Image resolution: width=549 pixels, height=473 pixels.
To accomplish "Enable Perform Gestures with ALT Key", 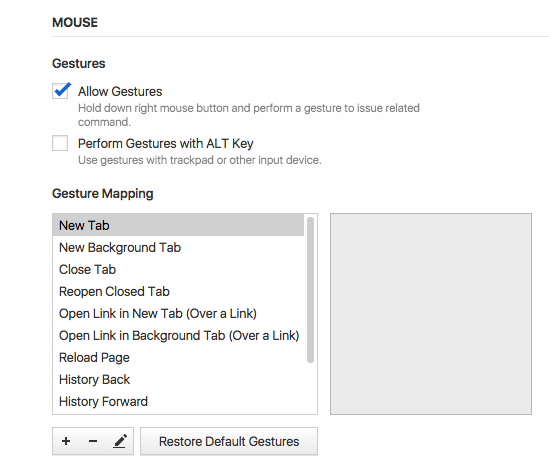I will click(60, 143).
